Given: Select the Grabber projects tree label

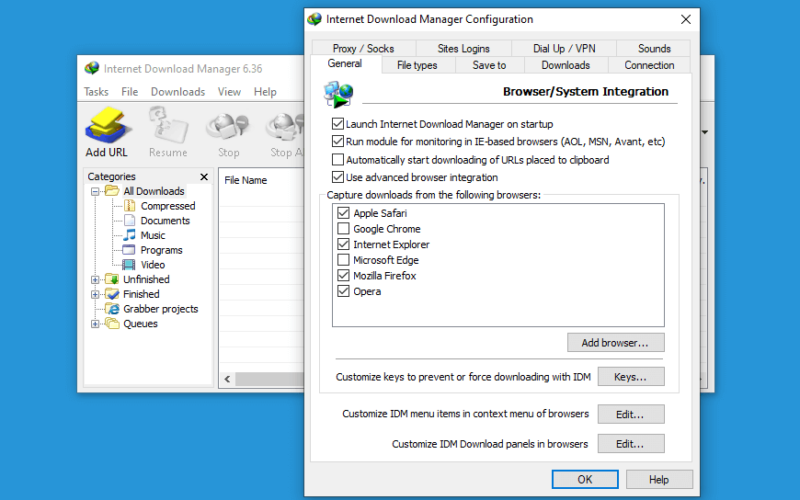Looking at the screenshot, I should [x=160, y=309].
